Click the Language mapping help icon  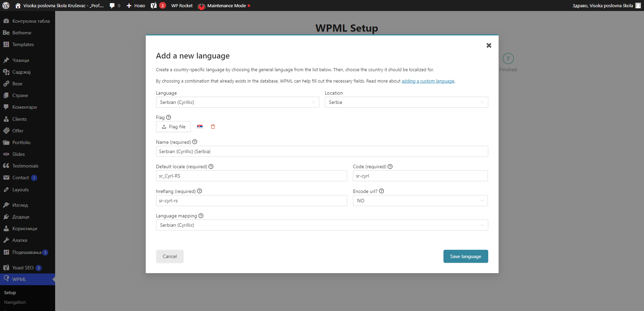tap(201, 216)
